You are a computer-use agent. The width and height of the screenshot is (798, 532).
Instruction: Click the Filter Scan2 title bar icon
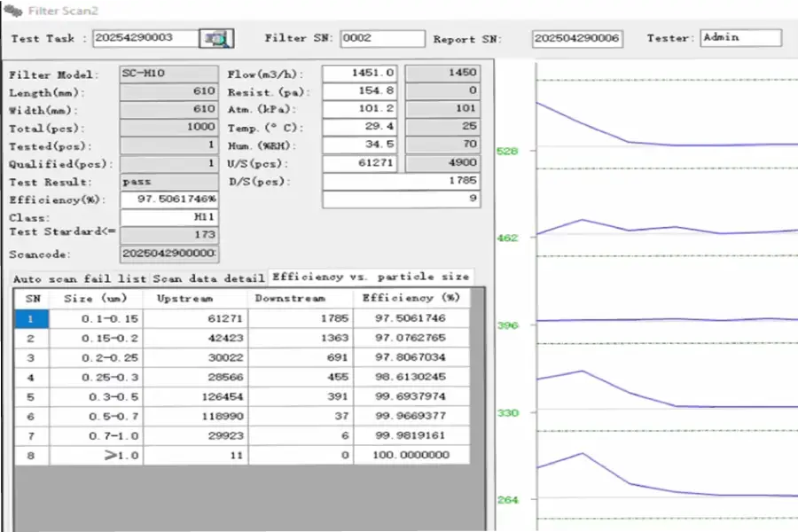click(12, 10)
